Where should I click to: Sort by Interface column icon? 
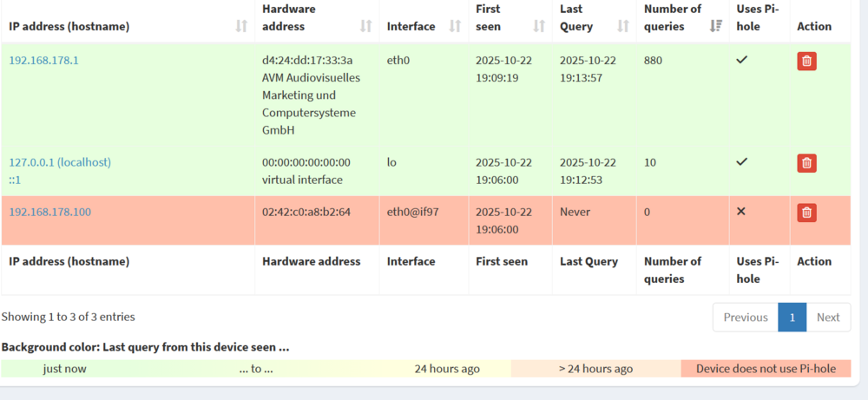click(455, 26)
